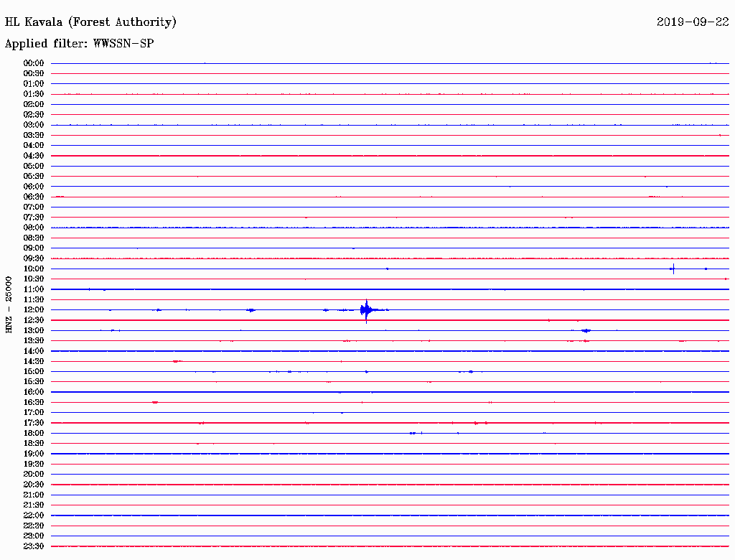Click the 05:30 time label
735x560 pixels.
[x=34, y=176]
